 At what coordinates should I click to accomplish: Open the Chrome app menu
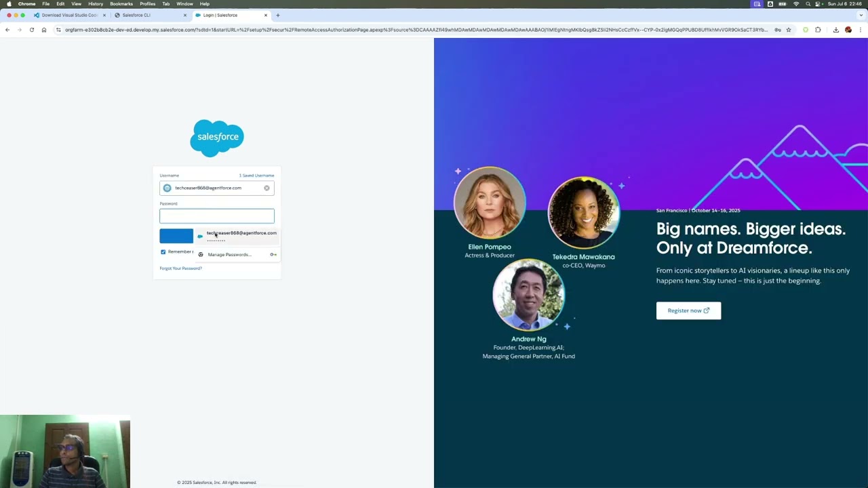[x=27, y=4]
